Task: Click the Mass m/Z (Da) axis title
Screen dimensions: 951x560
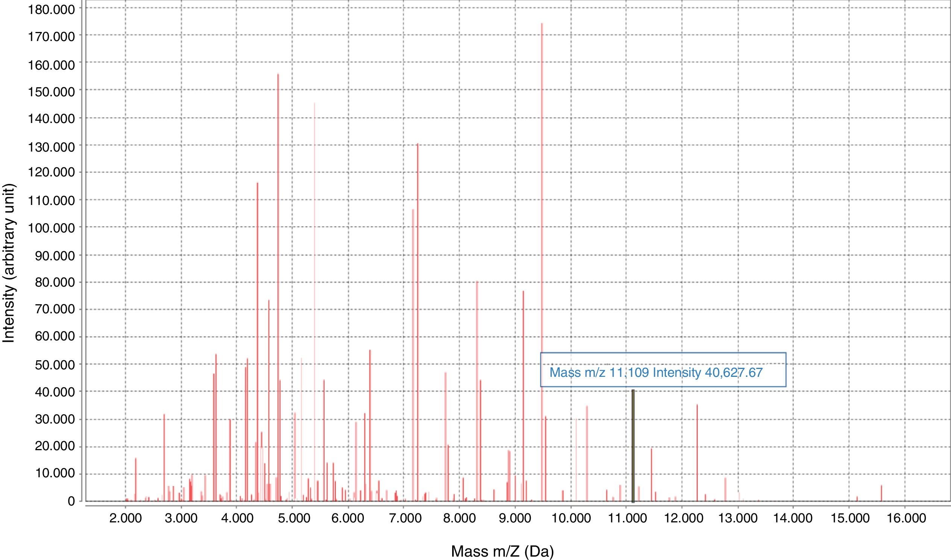Action: [502, 551]
